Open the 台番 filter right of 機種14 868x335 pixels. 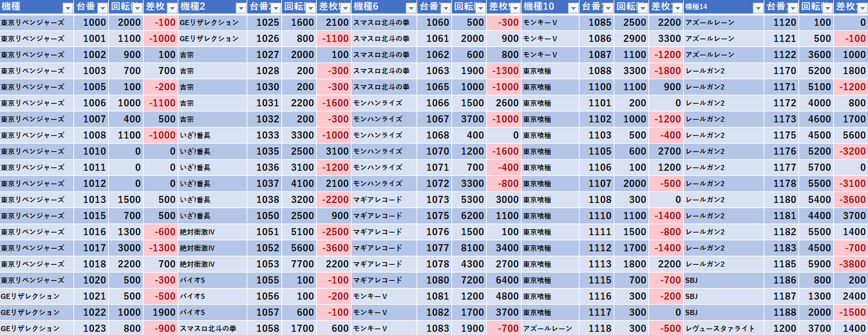792,8
